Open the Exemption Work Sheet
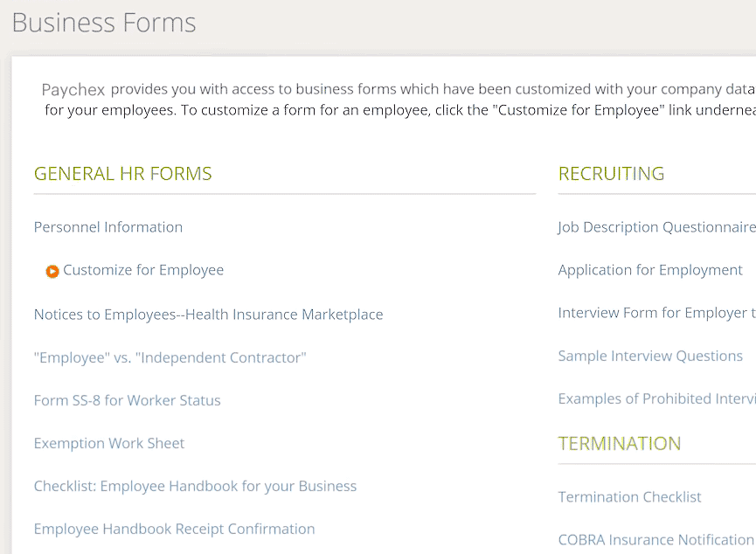Viewport: 756px width, 554px height. pos(109,443)
